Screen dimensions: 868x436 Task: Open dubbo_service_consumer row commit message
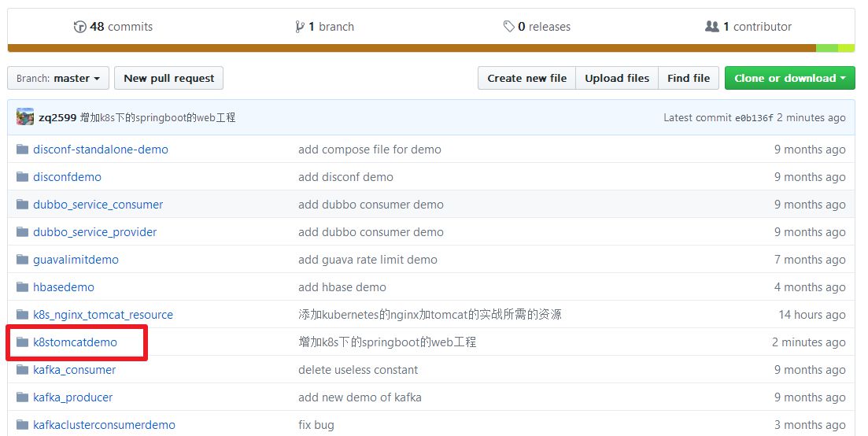click(371, 205)
